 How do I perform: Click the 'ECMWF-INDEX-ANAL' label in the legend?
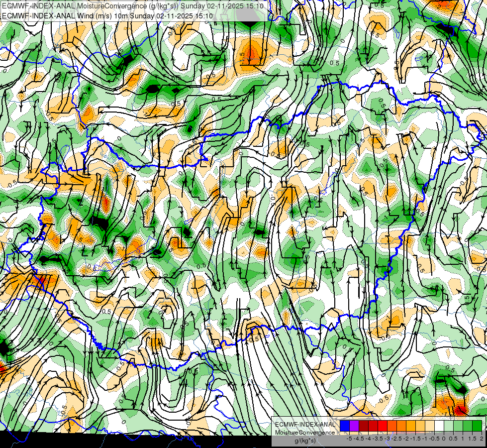pos(305,425)
